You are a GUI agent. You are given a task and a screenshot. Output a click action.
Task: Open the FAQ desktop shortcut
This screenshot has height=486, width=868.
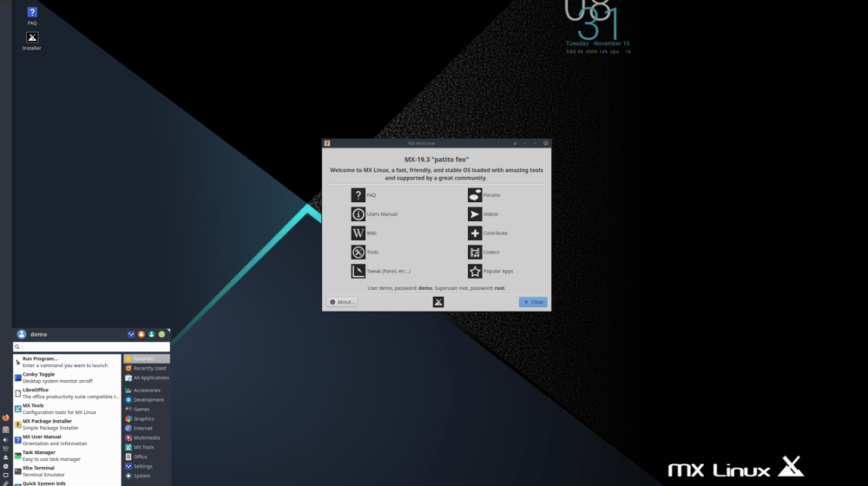point(32,16)
